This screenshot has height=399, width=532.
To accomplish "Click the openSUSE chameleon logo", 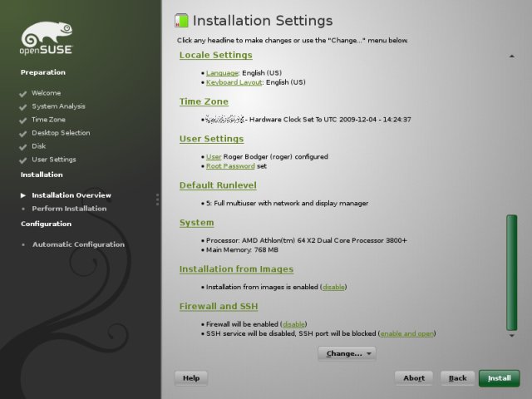I will (x=47, y=38).
